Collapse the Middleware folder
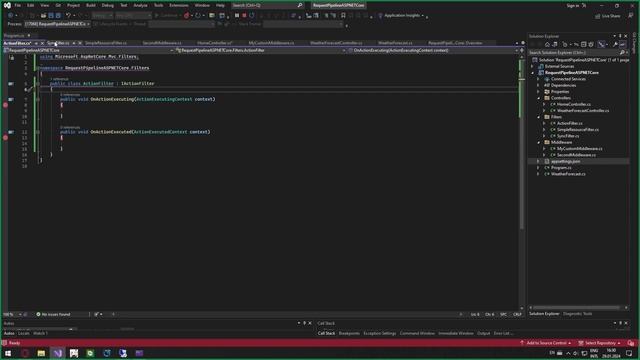640x360 pixels. [538, 142]
